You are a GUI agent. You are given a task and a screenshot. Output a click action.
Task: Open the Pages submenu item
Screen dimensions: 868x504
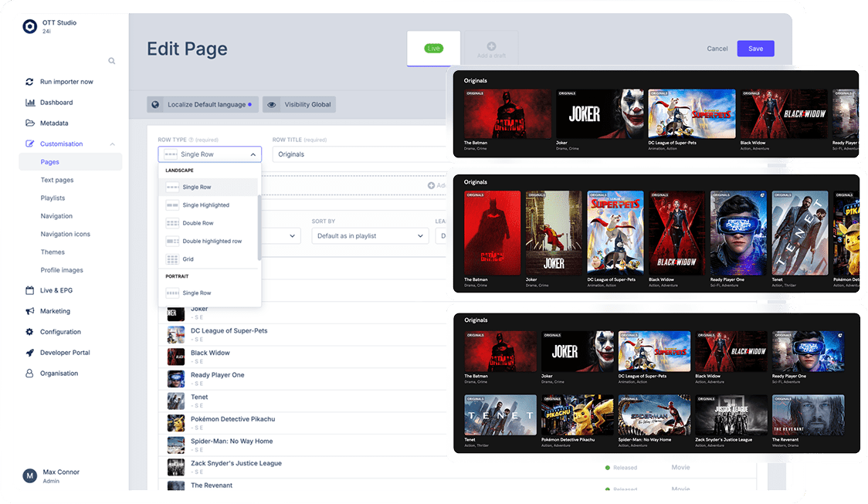70,162
